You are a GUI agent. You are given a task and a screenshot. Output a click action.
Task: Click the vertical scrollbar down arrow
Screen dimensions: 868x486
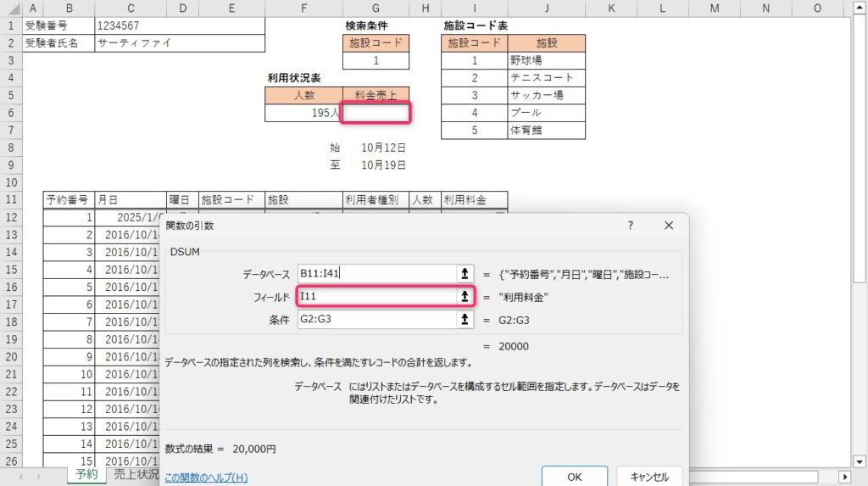(x=860, y=460)
